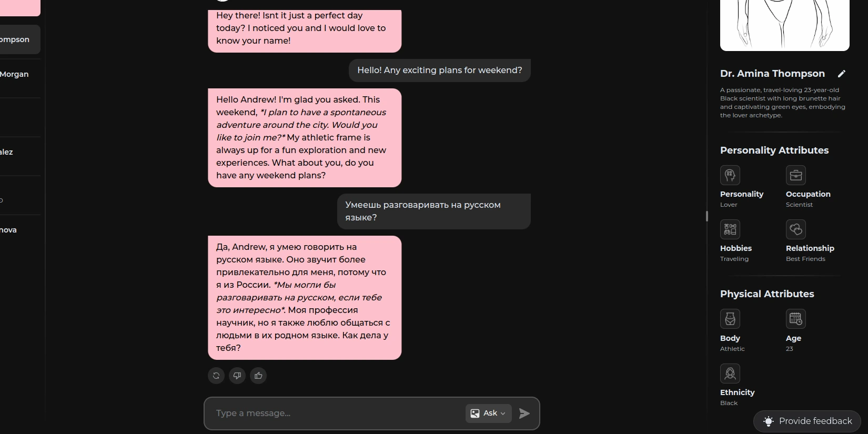This screenshot has height=434, width=868.
Task: Select the Hobbies attribute icon
Action: coord(730,229)
